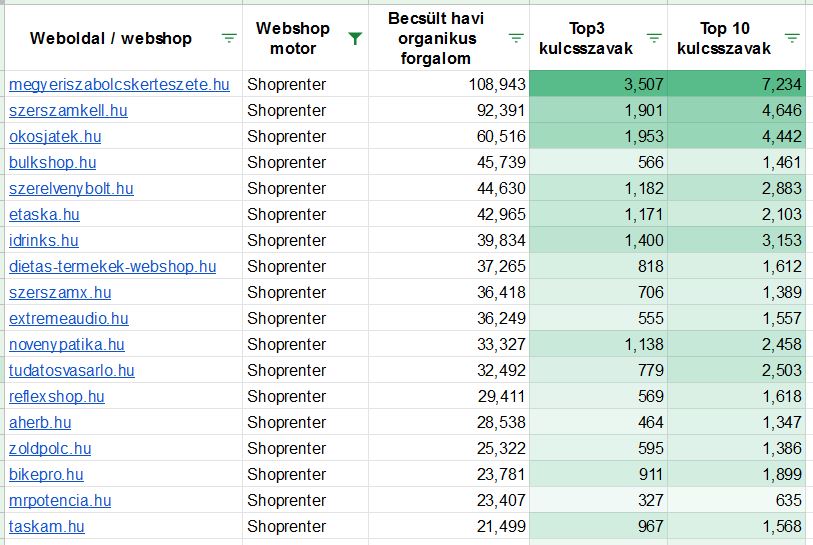This screenshot has height=545, width=813.
Task: Open filter for Becsült havi organikus forgalom column
Action: pyautogui.click(x=515, y=38)
